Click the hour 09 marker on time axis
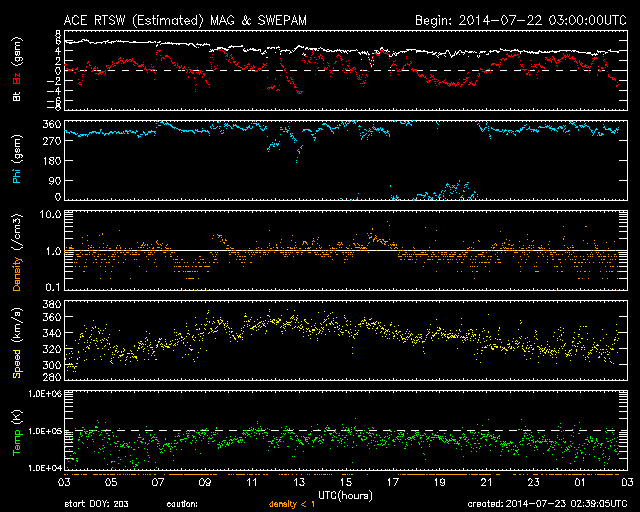This screenshot has height=512, width=640. click(x=205, y=483)
